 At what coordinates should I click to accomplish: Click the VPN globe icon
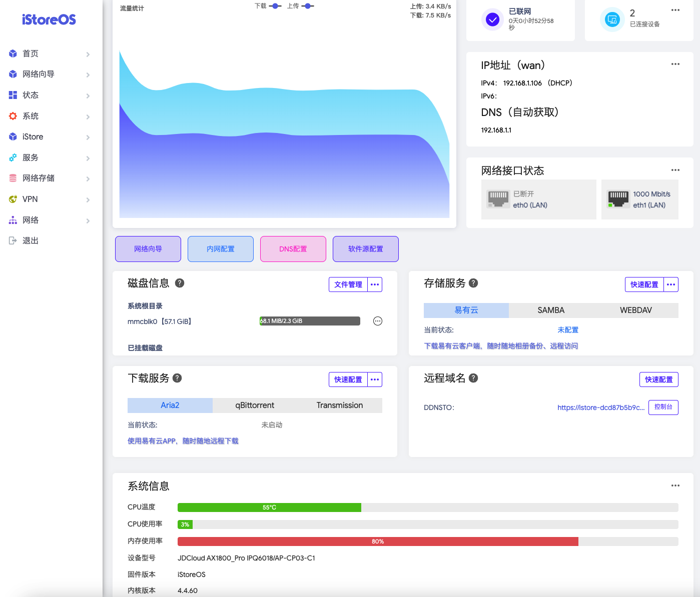tap(13, 199)
